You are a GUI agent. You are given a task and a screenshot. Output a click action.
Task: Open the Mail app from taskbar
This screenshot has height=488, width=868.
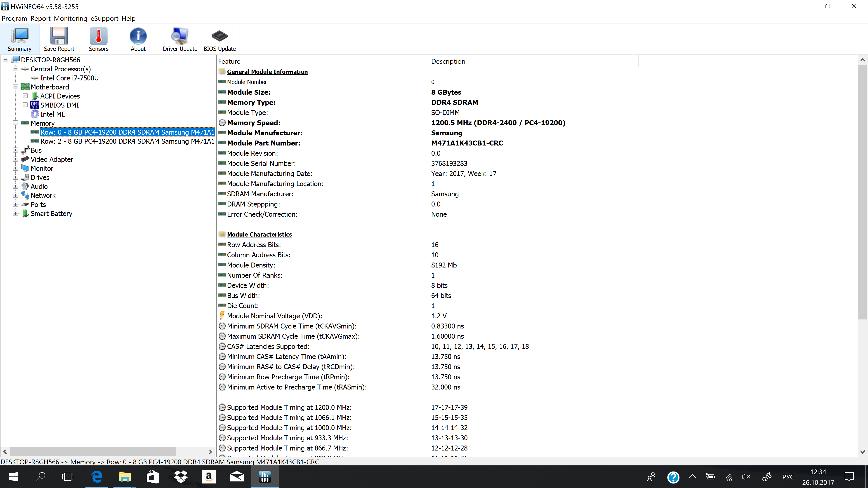[x=236, y=476]
